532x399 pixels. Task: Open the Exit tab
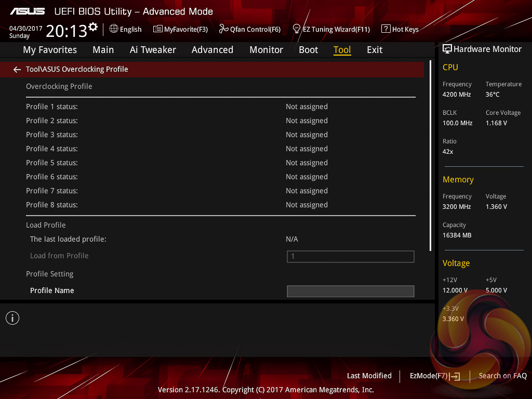(375, 50)
